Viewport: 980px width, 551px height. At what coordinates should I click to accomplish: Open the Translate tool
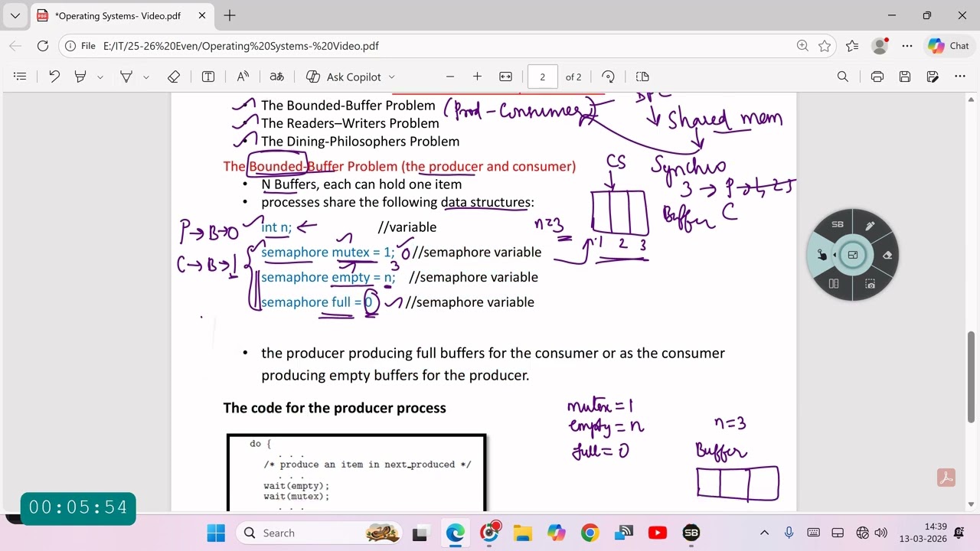[x=276, y=77]
